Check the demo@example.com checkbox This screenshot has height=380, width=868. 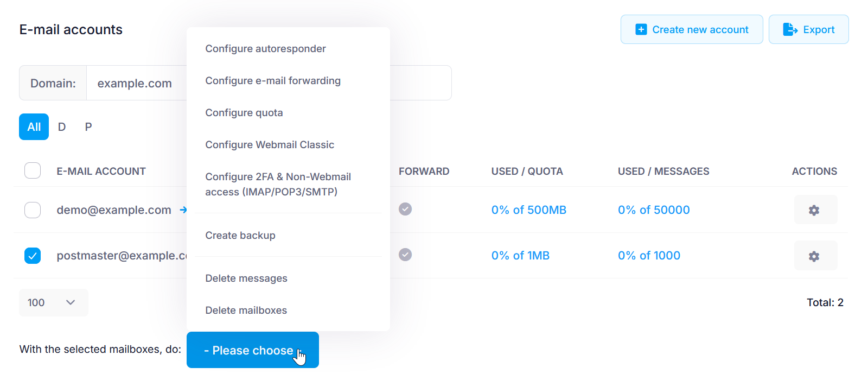33,210
